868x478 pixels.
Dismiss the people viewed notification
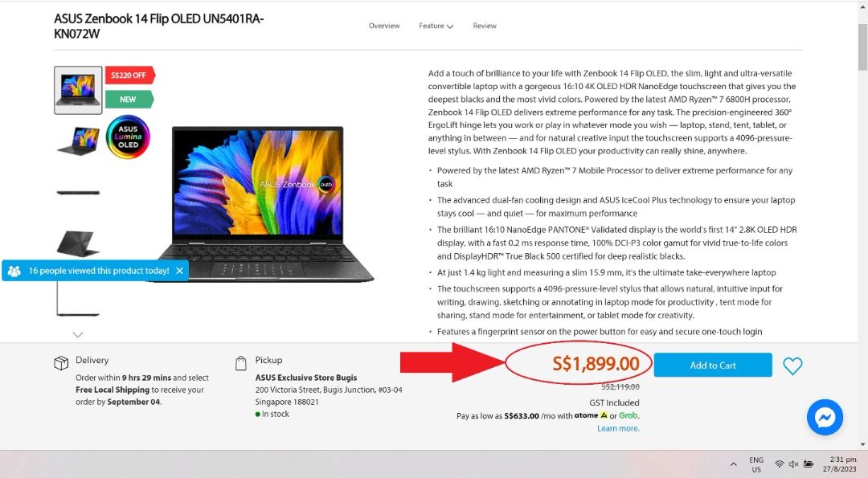pos(179,271)
